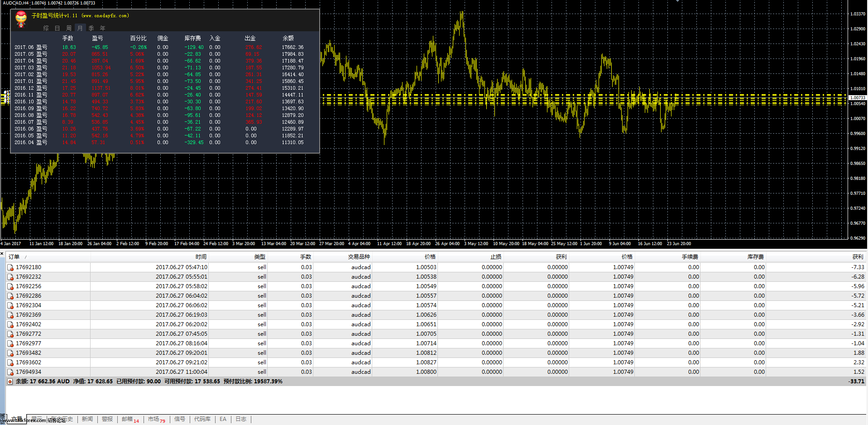Click the order icon for ticket 17692402
This screenshot has height=425, width=868.
tap(10, 324)
